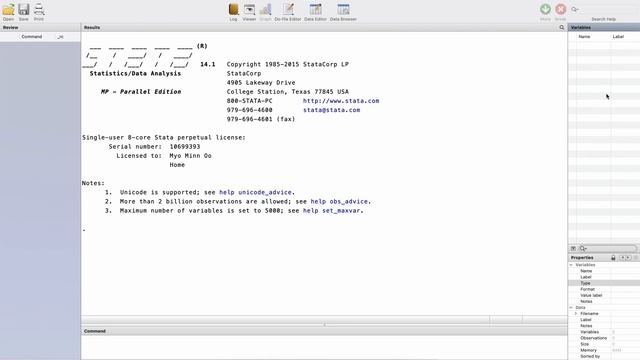The height and width of the screenshot is (360, 640).
Task: Select the Value label row in Properties
Action: tap(604, 295)
